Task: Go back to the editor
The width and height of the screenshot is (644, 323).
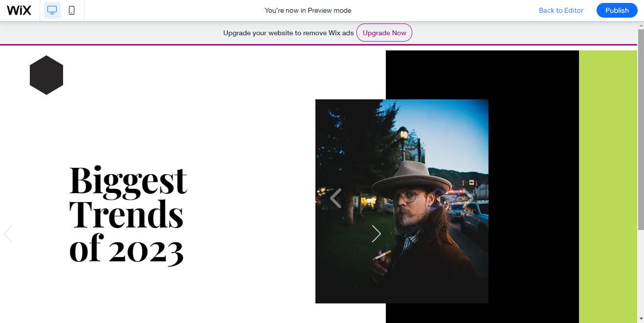Action: 561,10
